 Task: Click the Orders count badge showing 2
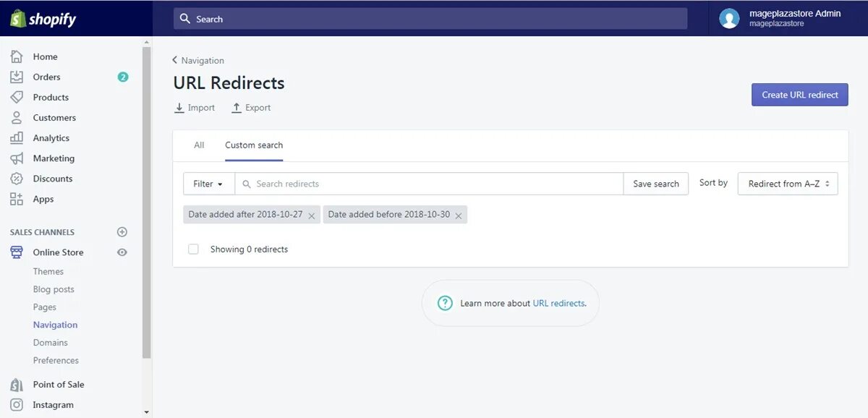[x=123, y=77]
